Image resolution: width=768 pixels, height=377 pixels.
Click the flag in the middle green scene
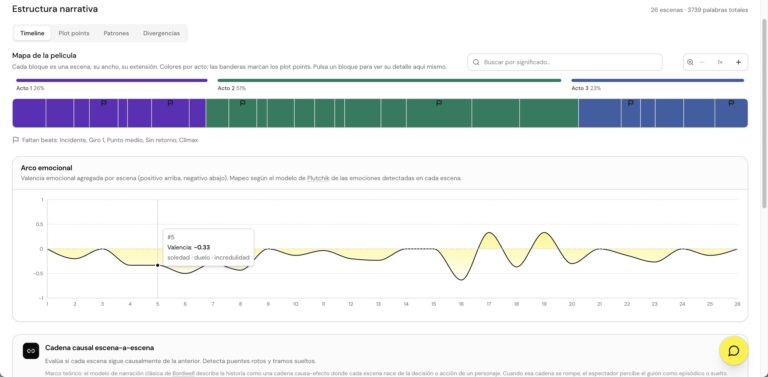tap(439, 103)
